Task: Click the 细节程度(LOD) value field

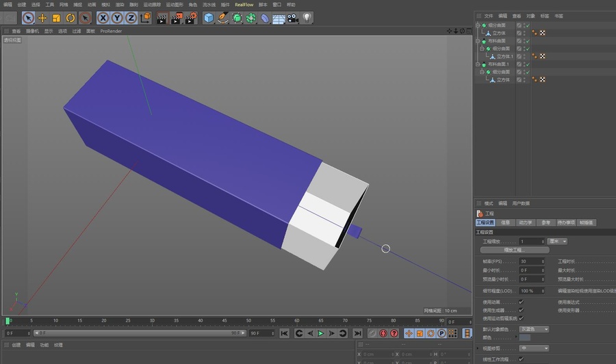Action: [x=532, y=291]
